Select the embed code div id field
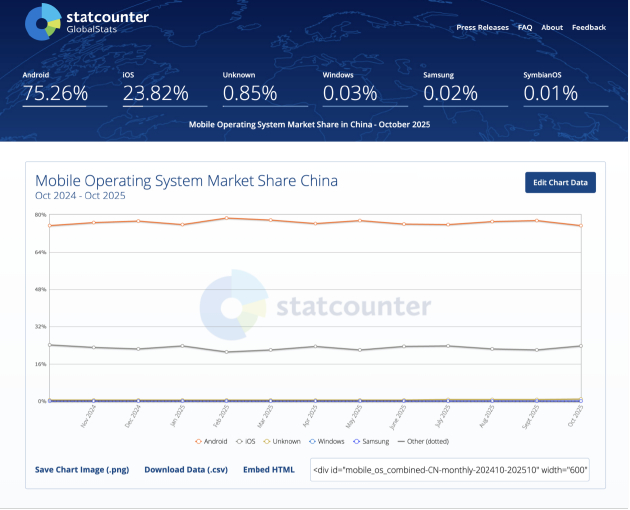 450,469
